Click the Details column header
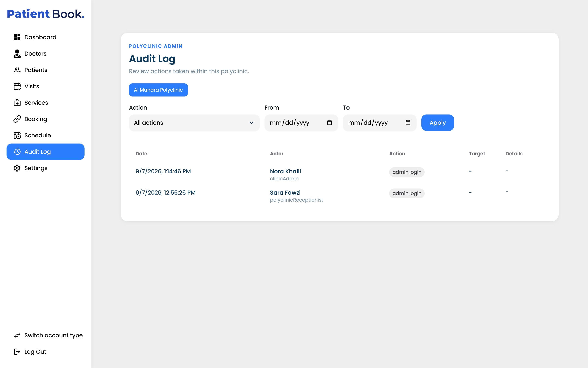 pyautogui.click(x=514, y=154)
